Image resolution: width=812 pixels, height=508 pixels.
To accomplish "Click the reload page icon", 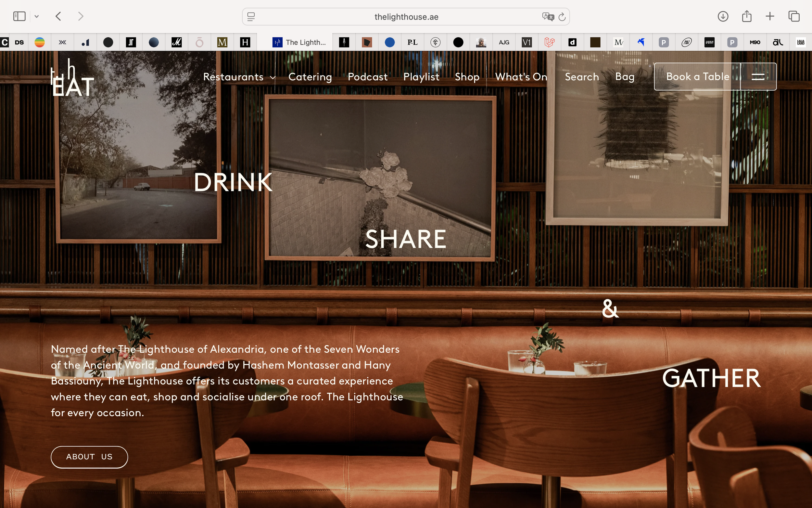I will coord(562,17).
